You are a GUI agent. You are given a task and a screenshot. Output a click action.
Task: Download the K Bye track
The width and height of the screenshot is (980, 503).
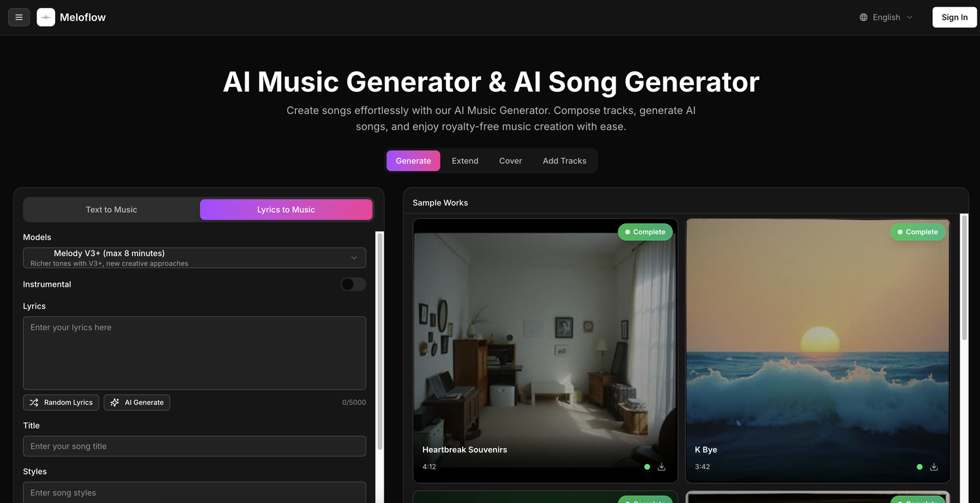(x=933, y=467)
